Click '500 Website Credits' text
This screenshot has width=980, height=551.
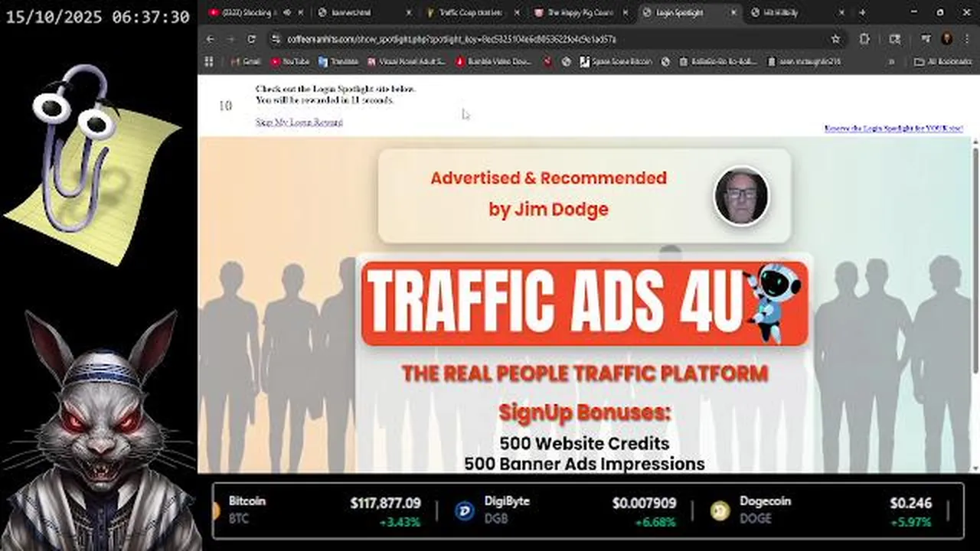584,443
